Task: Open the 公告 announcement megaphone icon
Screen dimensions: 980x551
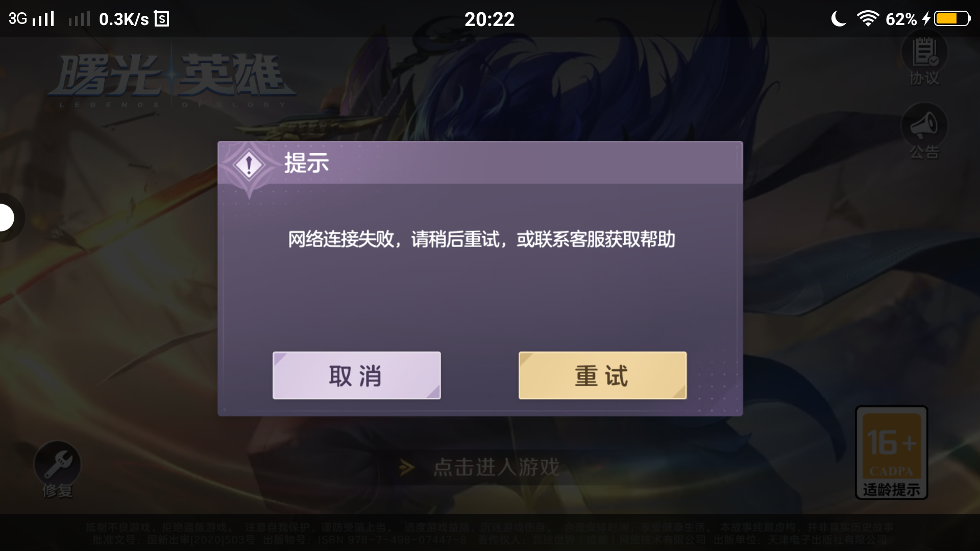Action: tap(924, 132)
